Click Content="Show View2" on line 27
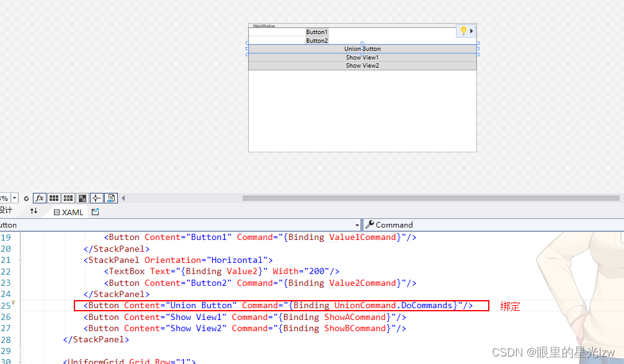Screen dimensions: 624x364 pos(175,329)
